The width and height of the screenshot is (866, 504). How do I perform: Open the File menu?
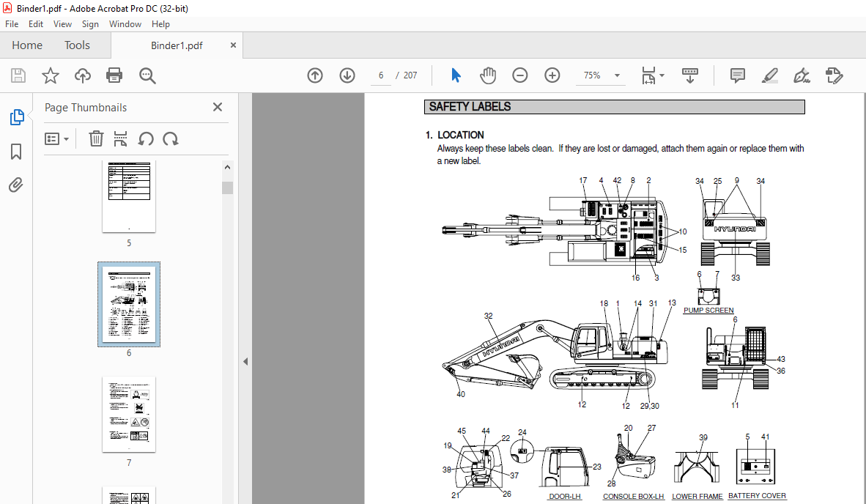coord(12,24)
